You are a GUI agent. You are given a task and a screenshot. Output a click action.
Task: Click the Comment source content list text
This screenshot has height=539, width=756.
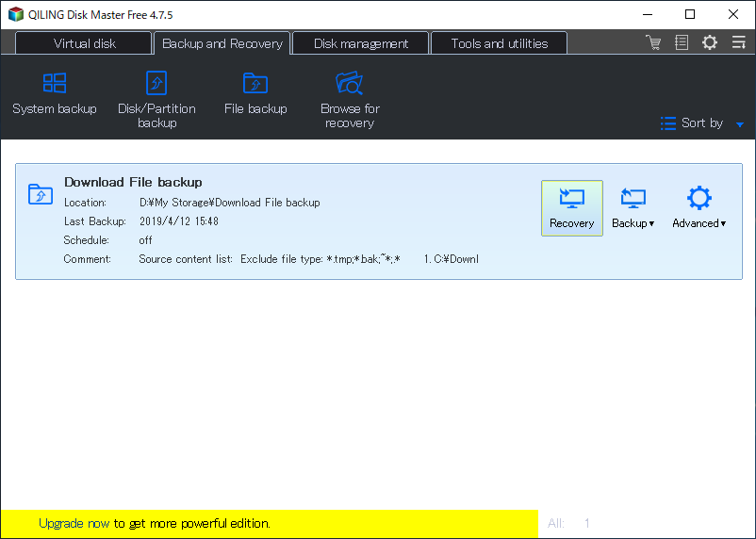point(308,259)
